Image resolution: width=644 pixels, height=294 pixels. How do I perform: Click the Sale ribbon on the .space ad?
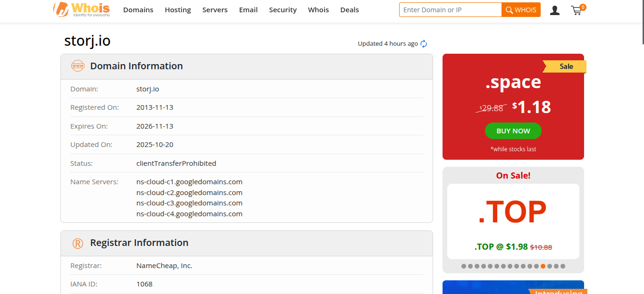pos(565,66)
